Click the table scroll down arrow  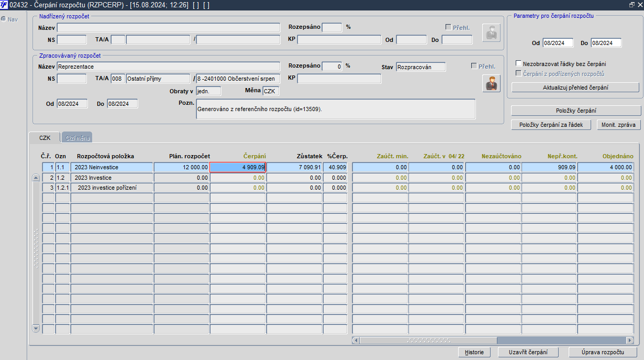[36, 329]
